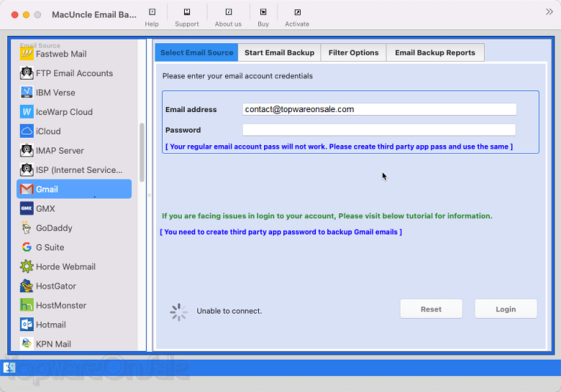561x392 pixels.
Task: Select "FTP Email Accounts" list entry text
Action: (x=74, y=73)
